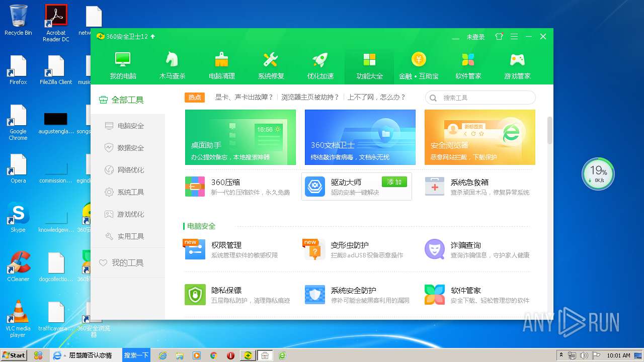This screenshot has height=362, width=644.
Task: Open 诈骗查询 mask icon
Action: pos(435,249)
